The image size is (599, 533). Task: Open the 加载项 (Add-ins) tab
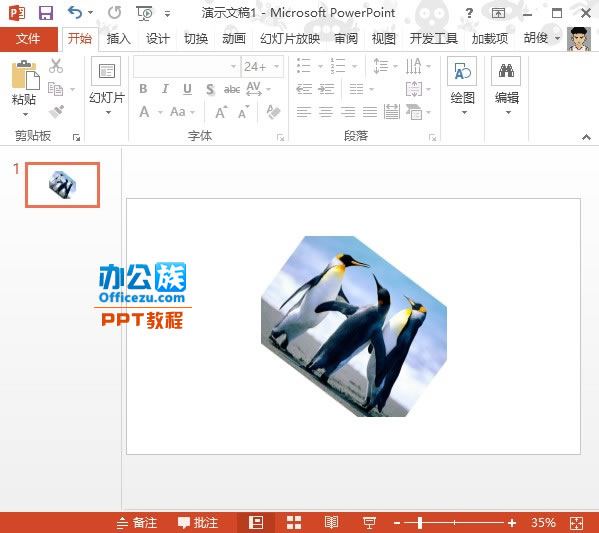click(490, 39)
